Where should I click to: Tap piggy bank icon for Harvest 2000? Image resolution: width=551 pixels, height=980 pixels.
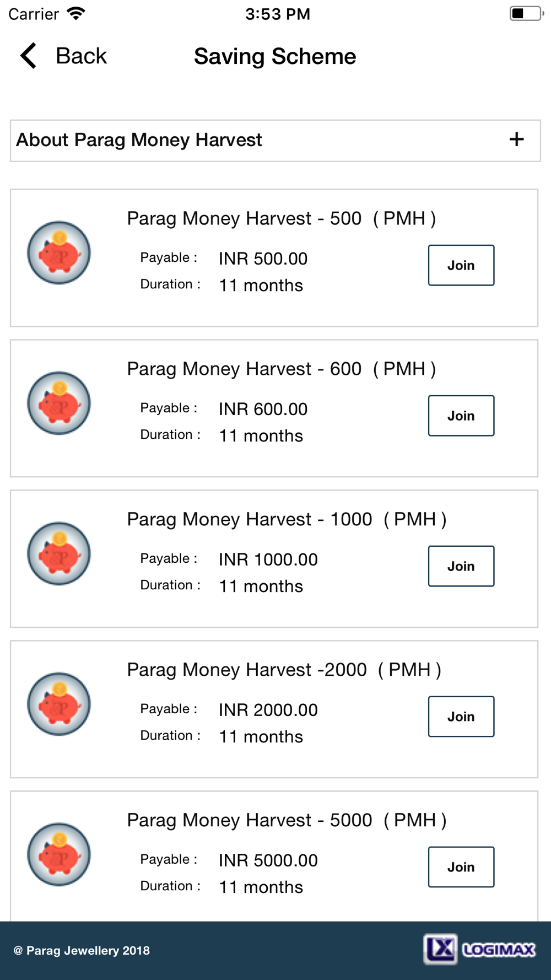click(x=59, y=704)
